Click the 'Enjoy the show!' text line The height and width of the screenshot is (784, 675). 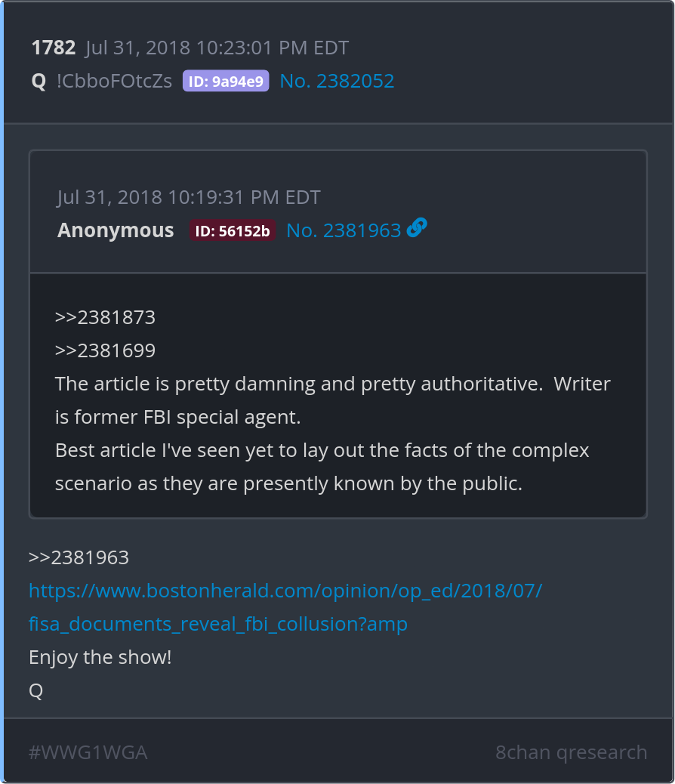tap(100, 658)
